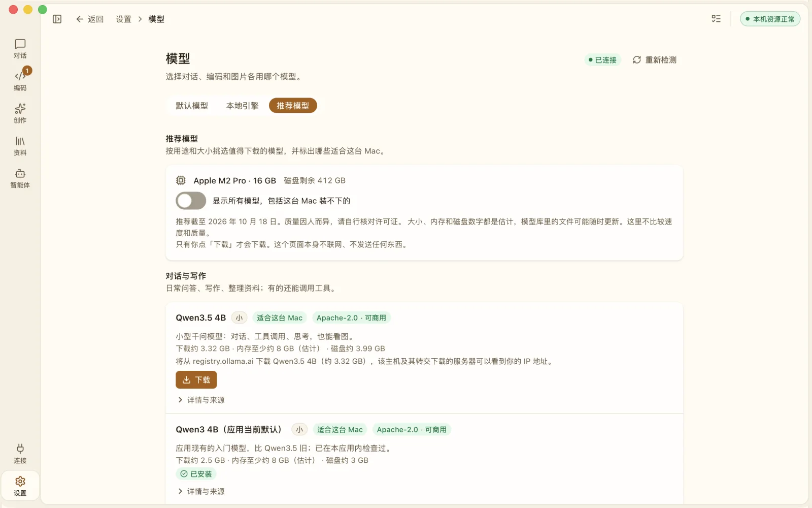This screenshot has height=508, width=812.
Task: Click the 适合这台 Mac tag on Qwen3.5 4B
Action: pyautogui.click(x=280, y=318)
